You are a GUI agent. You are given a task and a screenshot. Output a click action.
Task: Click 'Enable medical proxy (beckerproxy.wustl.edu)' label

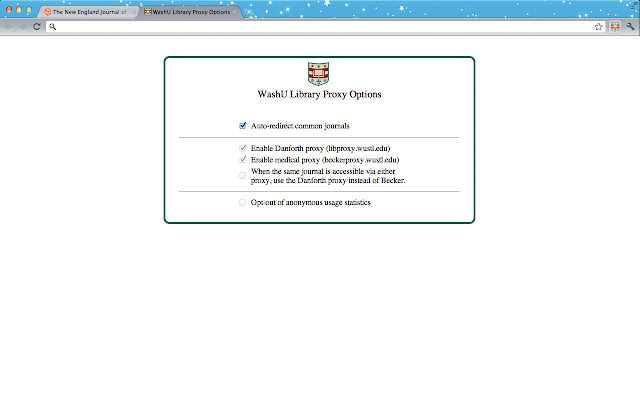click(x=325, y=160)
